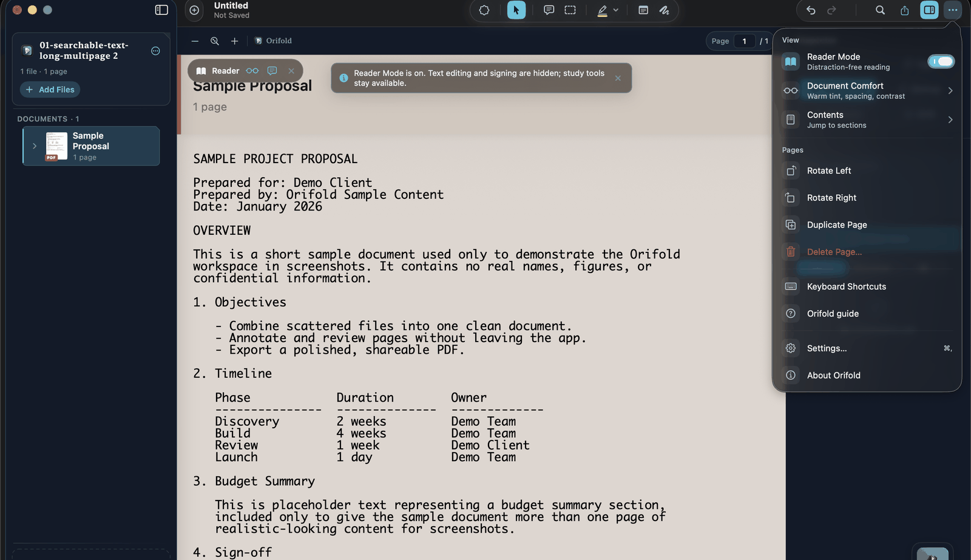Activate the marquee selection tool

pos(570,10)
